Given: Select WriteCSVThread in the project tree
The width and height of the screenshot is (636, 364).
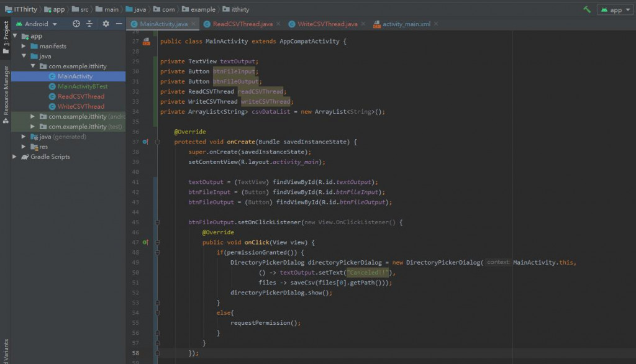Looking at the screenshot, I should (81, 107).
